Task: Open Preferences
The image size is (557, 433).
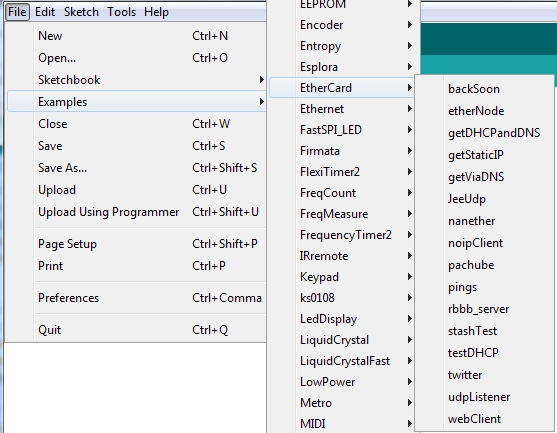Action: pyautogui.click(x=136, y=298)
